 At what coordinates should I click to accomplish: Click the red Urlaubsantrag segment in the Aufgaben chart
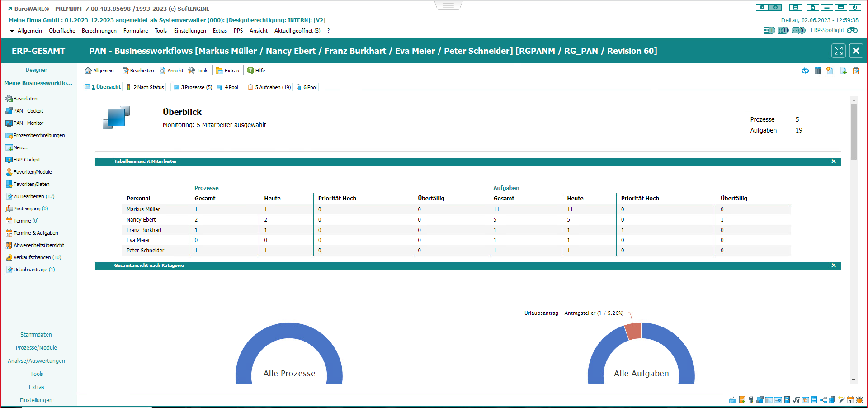pos(633,331)
